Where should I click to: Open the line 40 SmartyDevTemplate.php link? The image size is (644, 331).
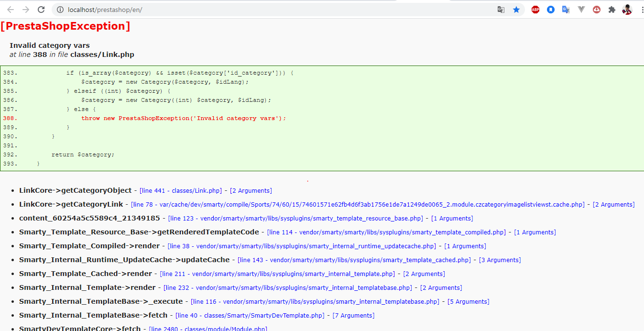point(250,316)
